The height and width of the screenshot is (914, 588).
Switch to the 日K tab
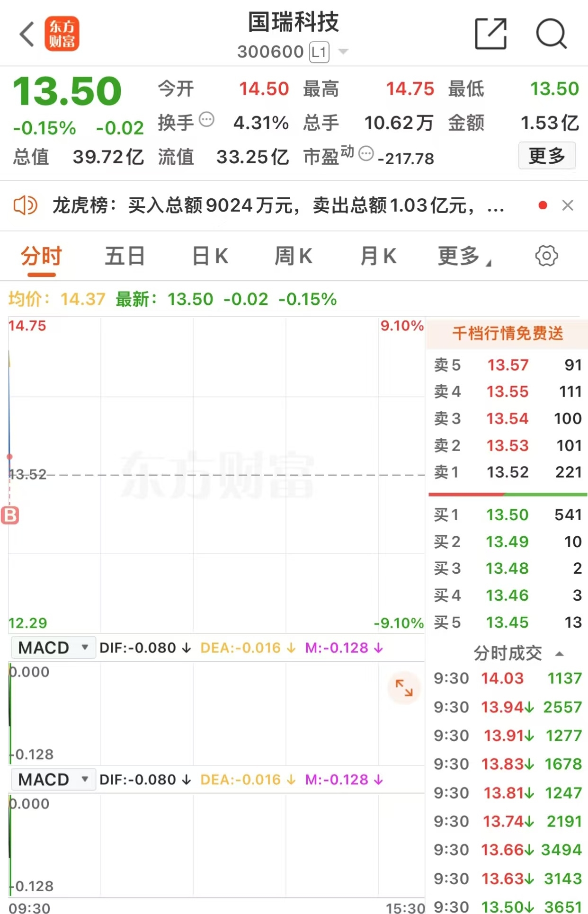210,256
